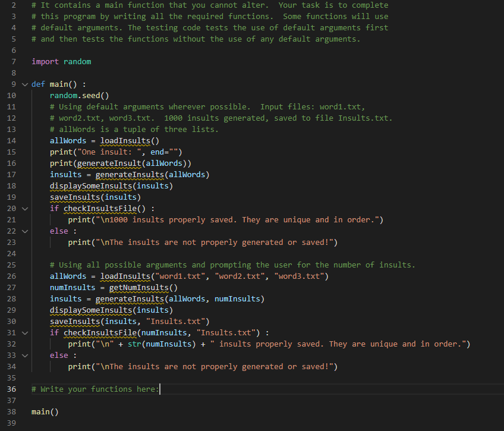Click the word1.txt string argument on line 26
This screenshot has height=431, width=504.
(x=179, y=276)
